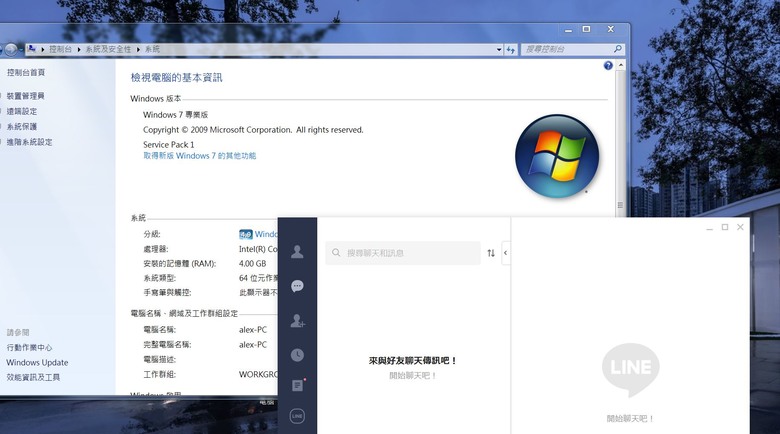
Task: Click the alex-PC value next to 電腦名稱
Action: [253, 329]
